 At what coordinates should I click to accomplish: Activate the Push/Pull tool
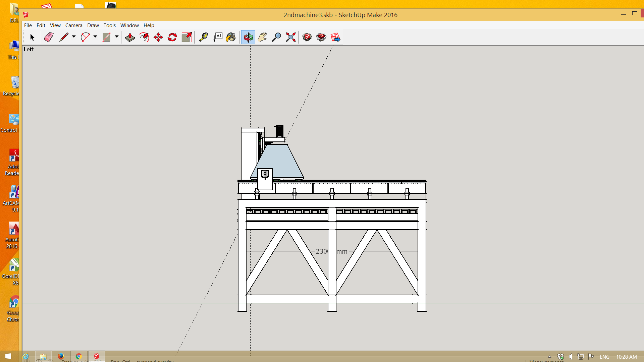tap(130, 37)
